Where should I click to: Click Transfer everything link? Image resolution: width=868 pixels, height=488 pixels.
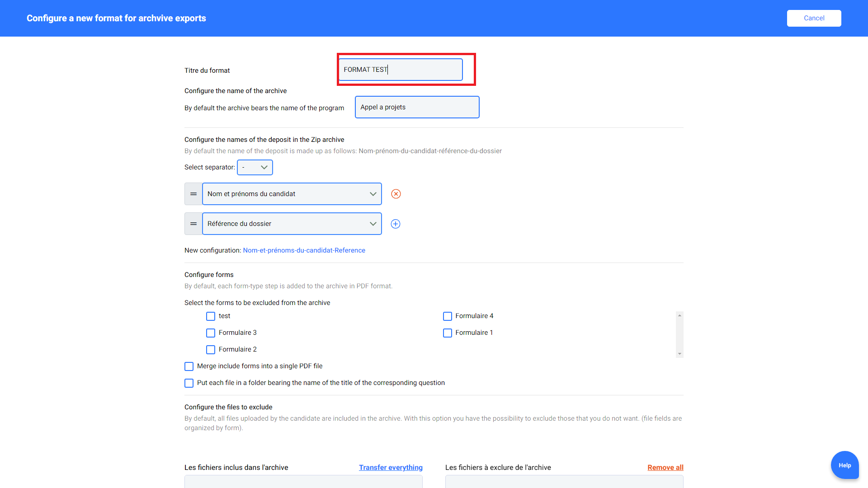(391, 468)
